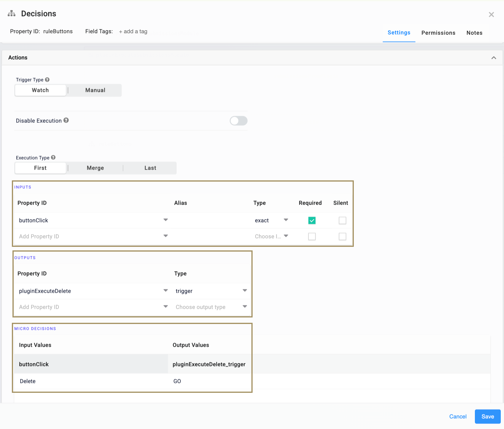
Task: Click the help icon beside Disable Execution
Action: tap(66, 120)
